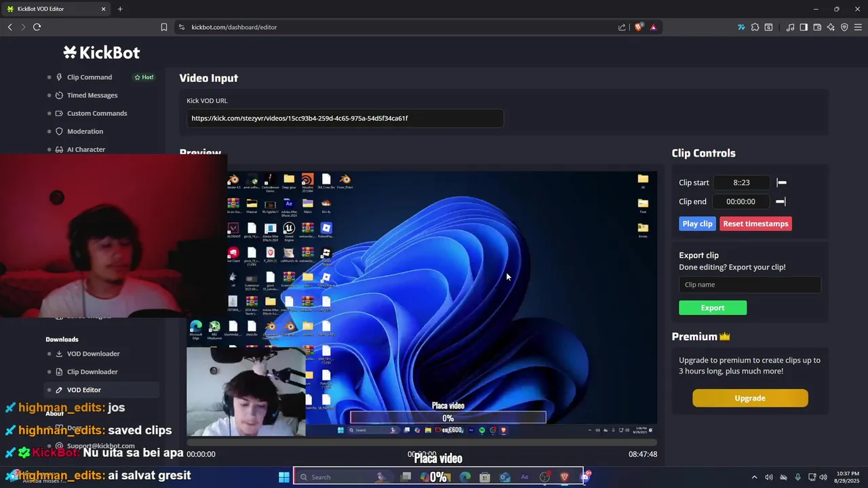
Task: Open the VOD Downloader page
Action: point(102,354)
